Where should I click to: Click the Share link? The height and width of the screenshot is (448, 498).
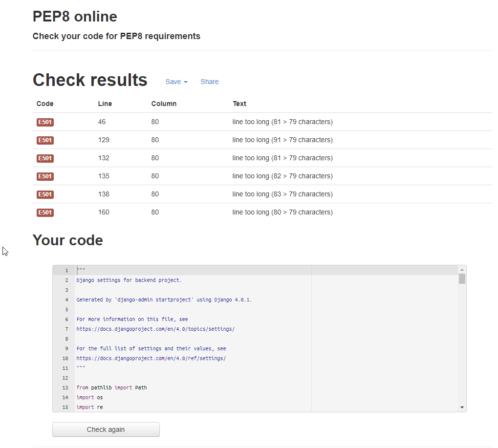click(209, 82)
